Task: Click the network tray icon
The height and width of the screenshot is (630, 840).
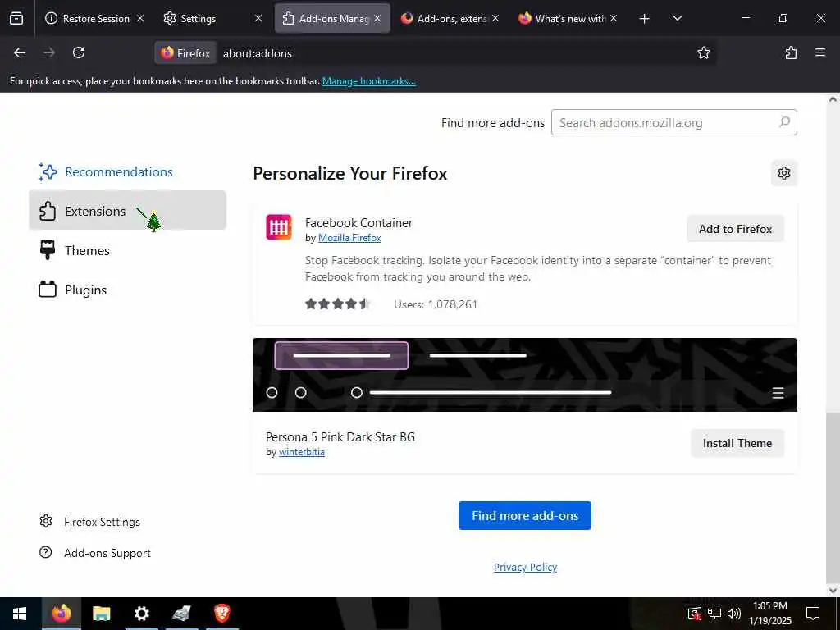Action: (x=714, y=614)
